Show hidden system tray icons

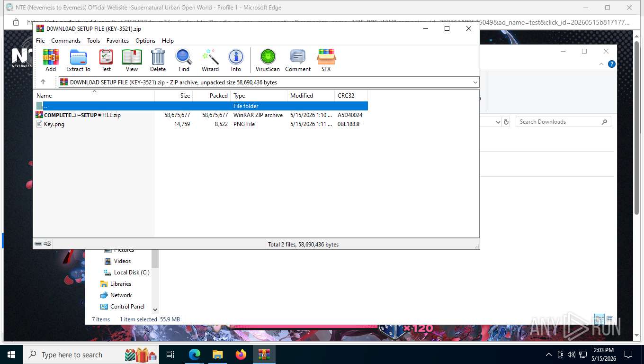[x=549, y=355]
